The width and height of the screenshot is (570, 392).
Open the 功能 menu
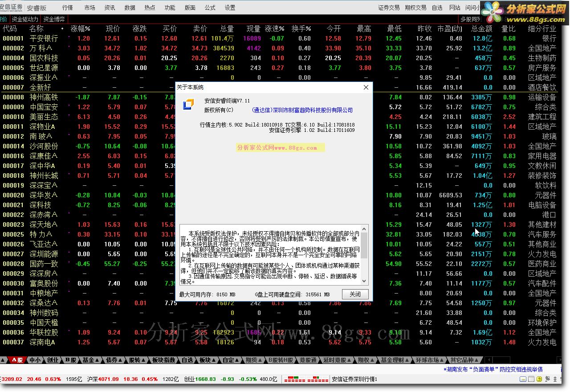[170, 8]
